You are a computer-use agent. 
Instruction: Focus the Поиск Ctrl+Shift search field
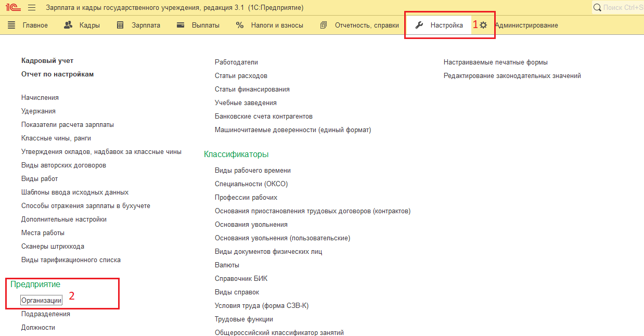point(618,8)
